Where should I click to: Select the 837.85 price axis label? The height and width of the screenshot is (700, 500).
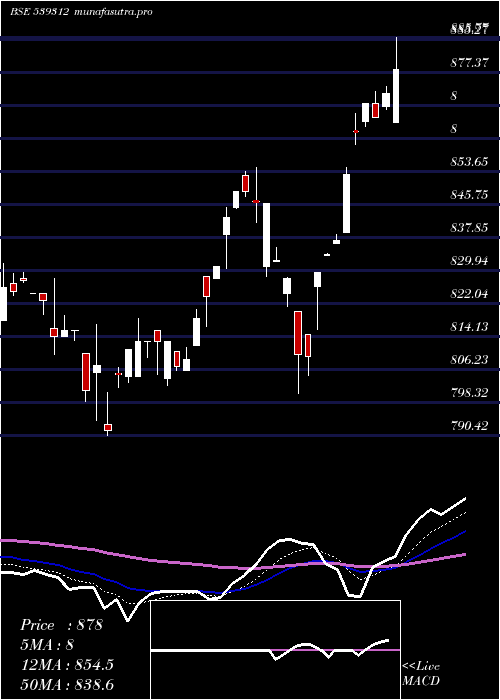click(x=468, y=228)
